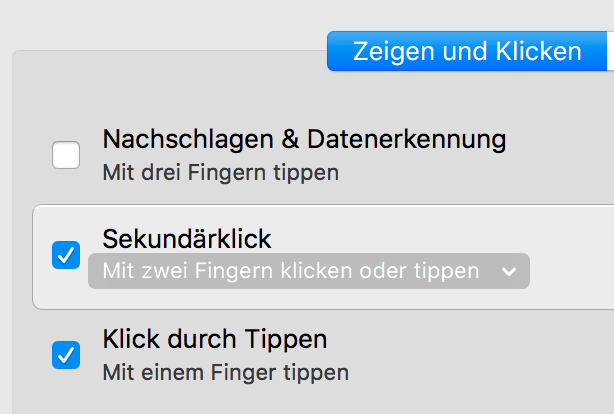Select the Nachschlagen & Datenerkennung title text
614x414 pixels.
pyautogui.click(x=304, y=139)
